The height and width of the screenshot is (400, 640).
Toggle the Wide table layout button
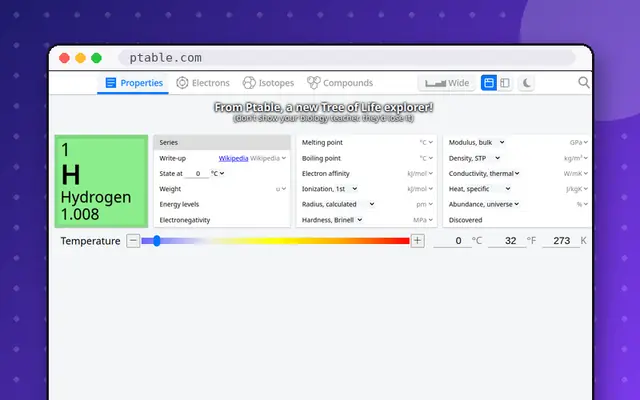[447, 83]
